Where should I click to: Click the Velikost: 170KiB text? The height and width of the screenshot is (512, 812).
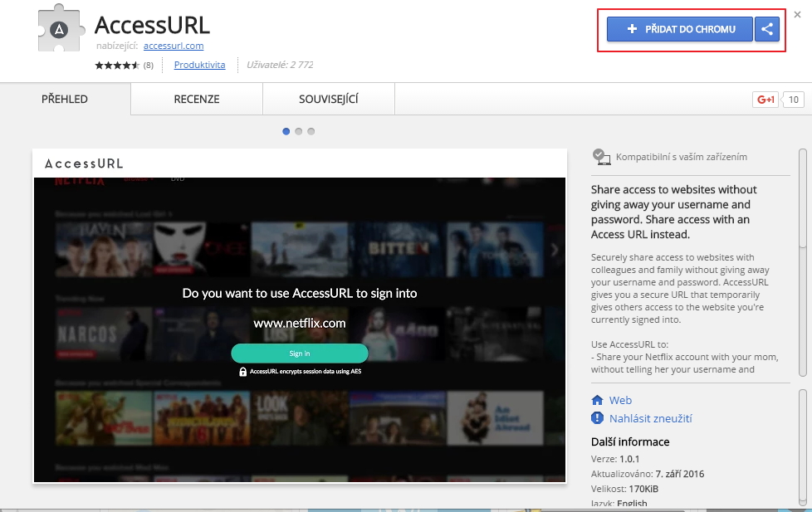click(x=624, y=489)
